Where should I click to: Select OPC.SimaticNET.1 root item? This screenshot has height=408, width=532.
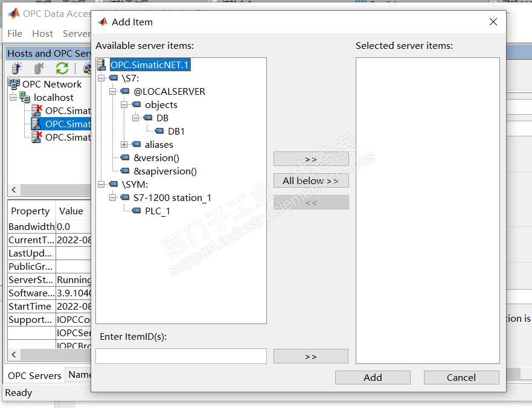pyautogui.click(x=150, y=65)
